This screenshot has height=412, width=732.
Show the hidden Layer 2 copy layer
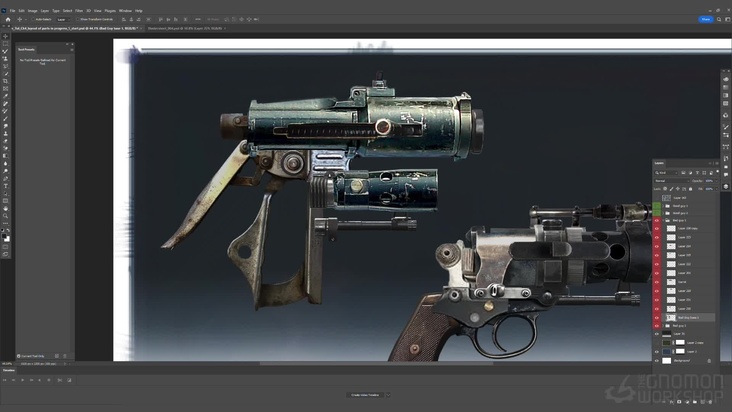tap(657, 343)
